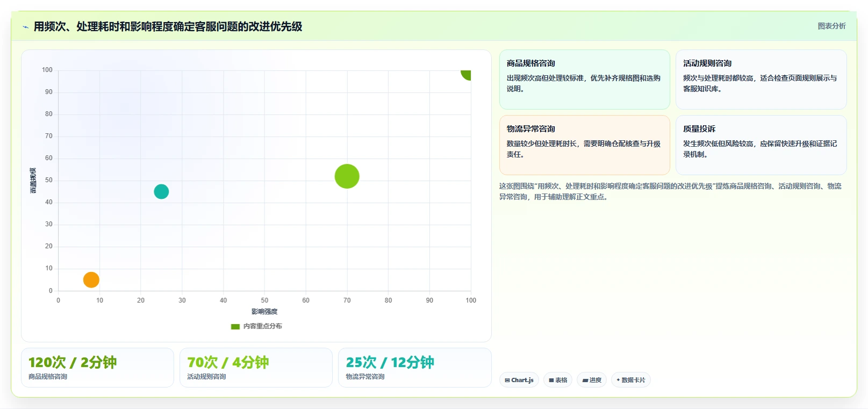The height and width of the screenshot is (409, 868).
Task: Click the 影响强度 x-axis title
Action: click(264, 312)
